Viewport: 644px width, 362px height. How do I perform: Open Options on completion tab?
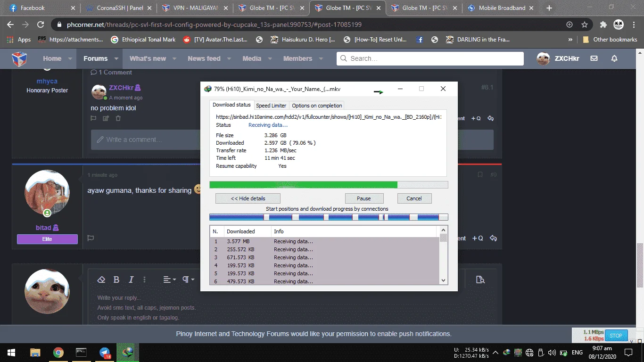[317, 106]
